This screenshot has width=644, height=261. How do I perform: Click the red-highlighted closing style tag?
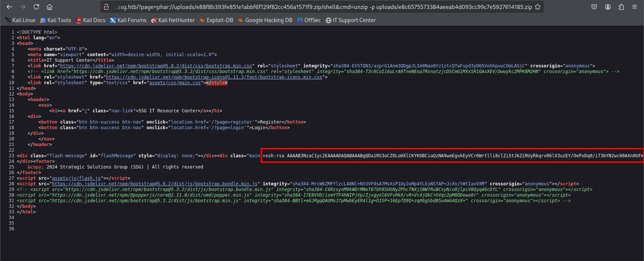(x=217, y=83)
